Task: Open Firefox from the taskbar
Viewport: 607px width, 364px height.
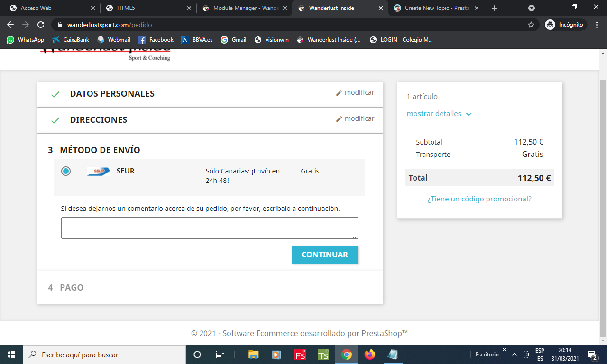Action: pyautogui.click(x=370, y=355)
